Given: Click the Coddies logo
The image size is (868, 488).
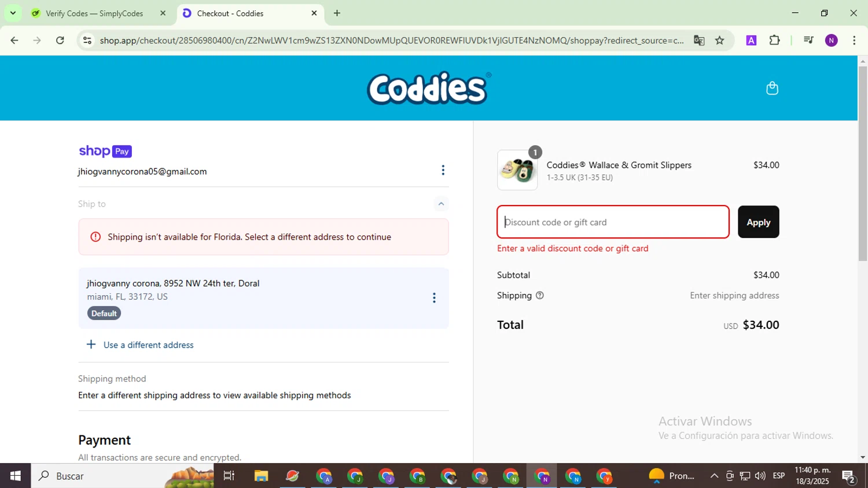Looking at the screenshot, I should coord(429,88).
